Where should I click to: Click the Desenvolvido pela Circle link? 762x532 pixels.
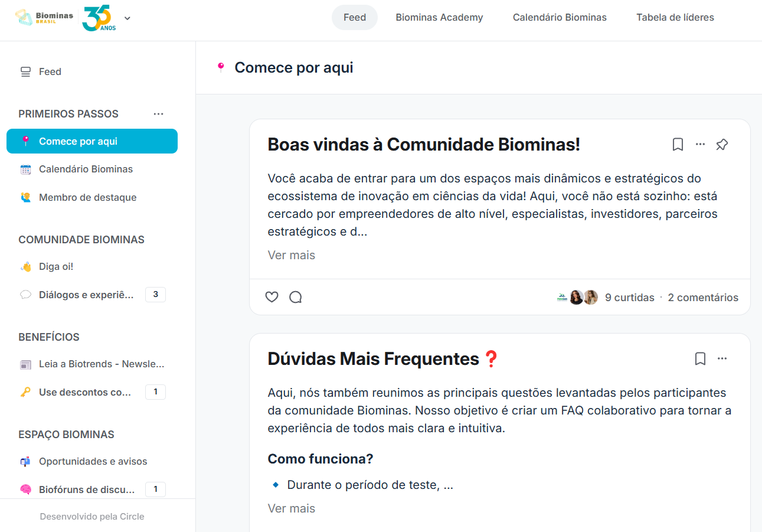pos(92,517)
